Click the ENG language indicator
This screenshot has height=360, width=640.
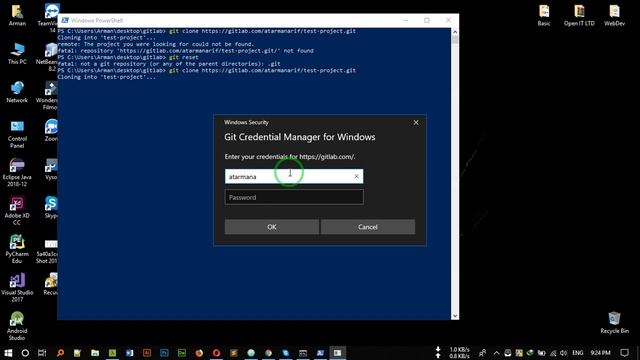click(578, 353)
